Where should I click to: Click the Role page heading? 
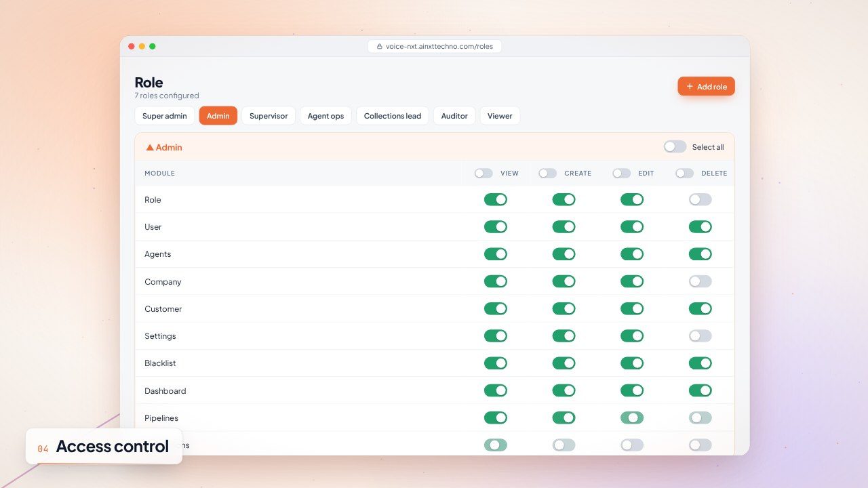(x=149, y=83)
